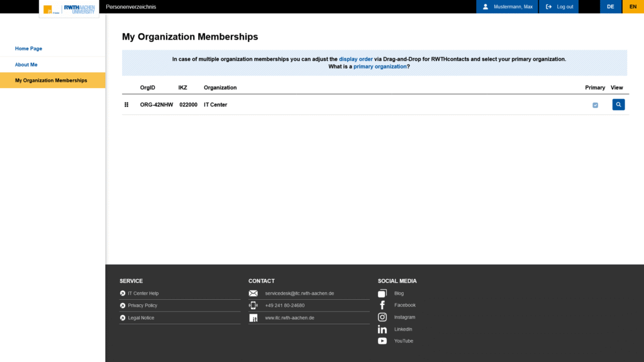Open the Facebook social media link
This screenshot has height=362, width=644.
(x=404, y=305)
